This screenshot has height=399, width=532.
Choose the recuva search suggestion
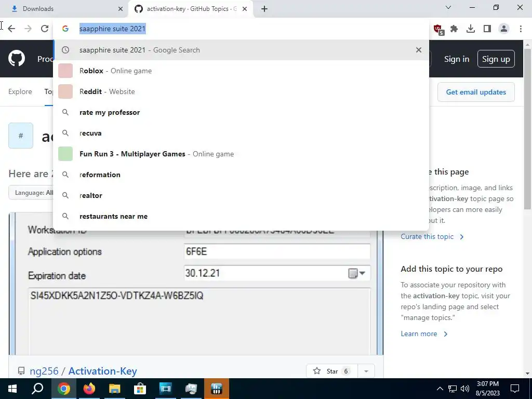pos(241,133)
